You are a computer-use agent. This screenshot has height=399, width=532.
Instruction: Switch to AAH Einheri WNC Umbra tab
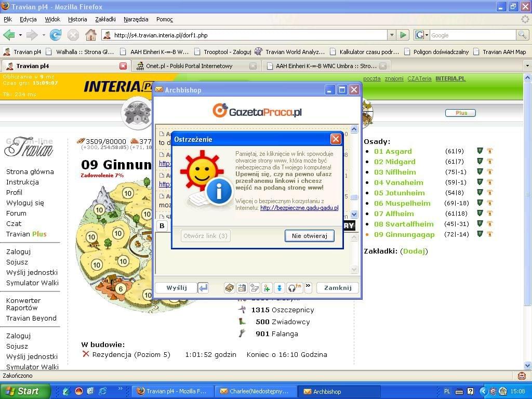[x=326, y=66]
